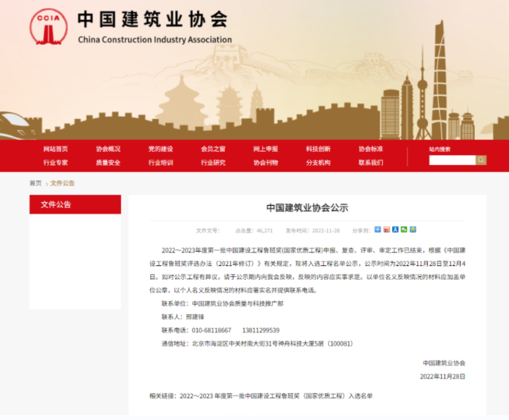The image size is (509, 420).
Task: Open the 鲁班奖入选名单 related link
Action: click(x=276, y=396)
